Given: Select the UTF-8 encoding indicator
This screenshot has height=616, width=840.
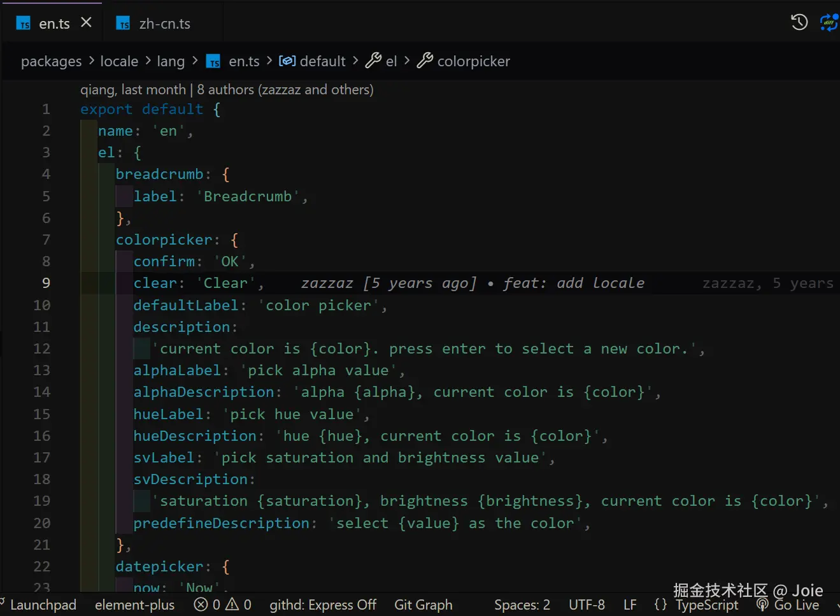Looking at the screenshot, I should click(587, 605).
